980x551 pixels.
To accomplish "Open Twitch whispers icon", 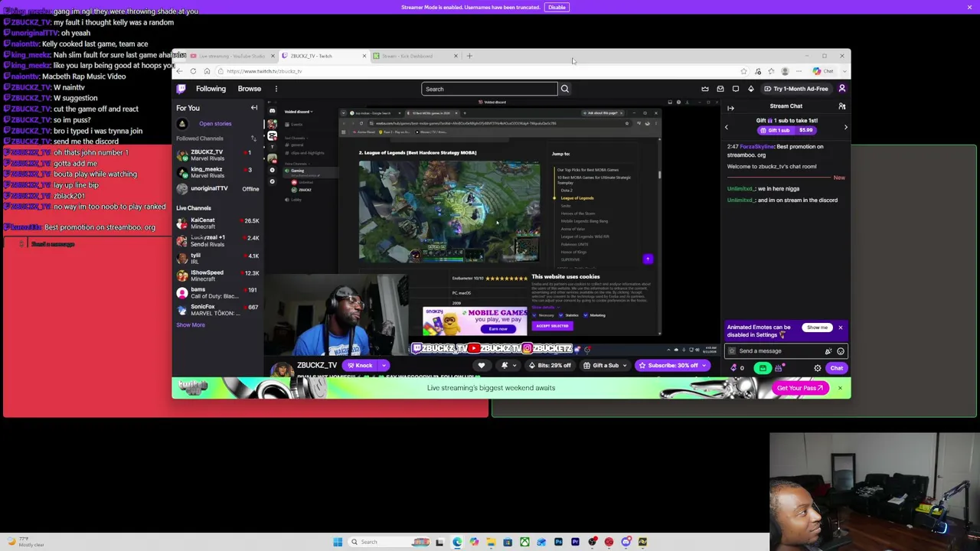I will (x=736, y=89).
